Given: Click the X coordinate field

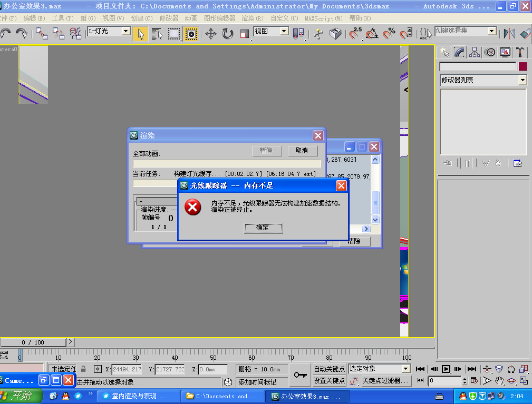Looking at the screenshot, I should [x=127, y=369].
